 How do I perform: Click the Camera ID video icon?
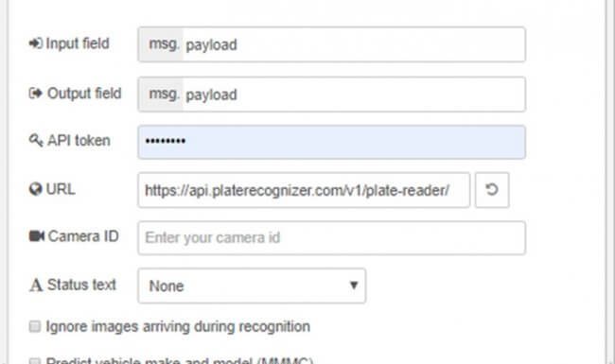37,235
